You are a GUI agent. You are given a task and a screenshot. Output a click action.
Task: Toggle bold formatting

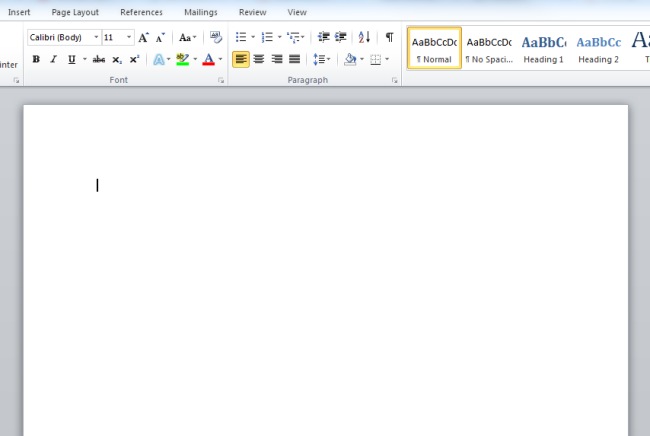tap(36, 60)
